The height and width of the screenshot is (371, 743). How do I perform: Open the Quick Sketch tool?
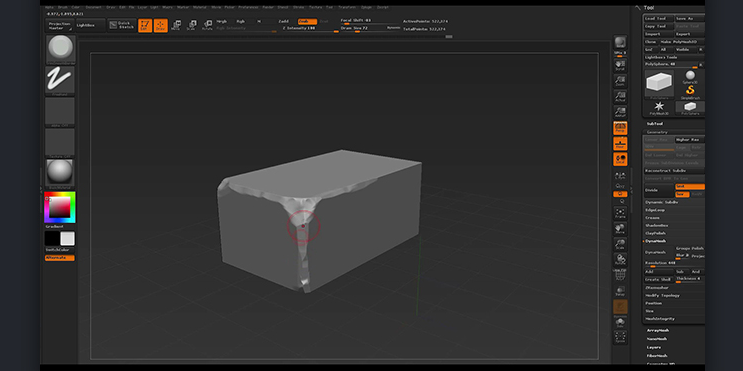122,25
